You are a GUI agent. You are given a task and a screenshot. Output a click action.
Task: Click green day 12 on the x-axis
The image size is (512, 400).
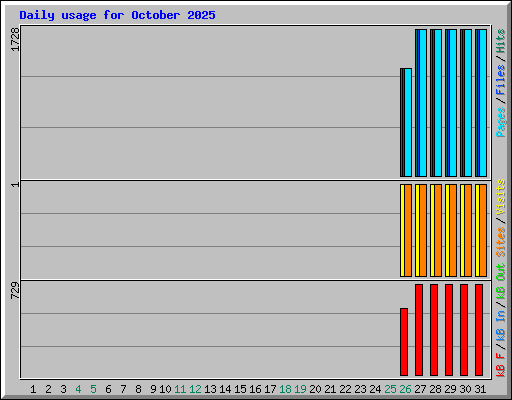pyautogui.click(x=195, y=389)
